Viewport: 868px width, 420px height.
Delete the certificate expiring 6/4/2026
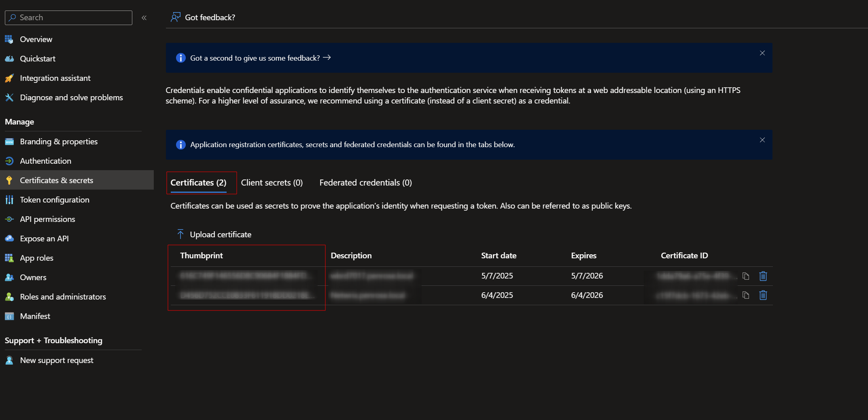point(763,295)
